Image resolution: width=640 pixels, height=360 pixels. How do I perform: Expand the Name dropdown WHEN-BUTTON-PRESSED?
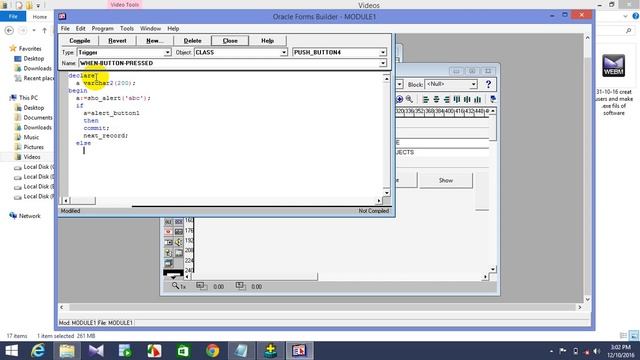pos(382,63)
